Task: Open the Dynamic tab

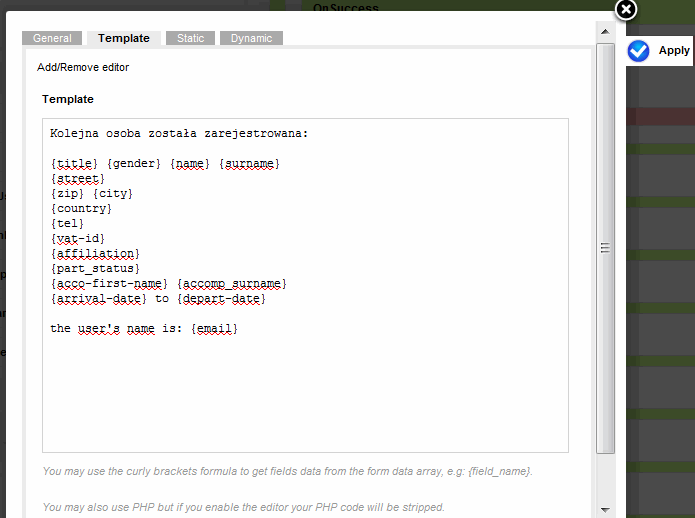Action: [251, 38]
